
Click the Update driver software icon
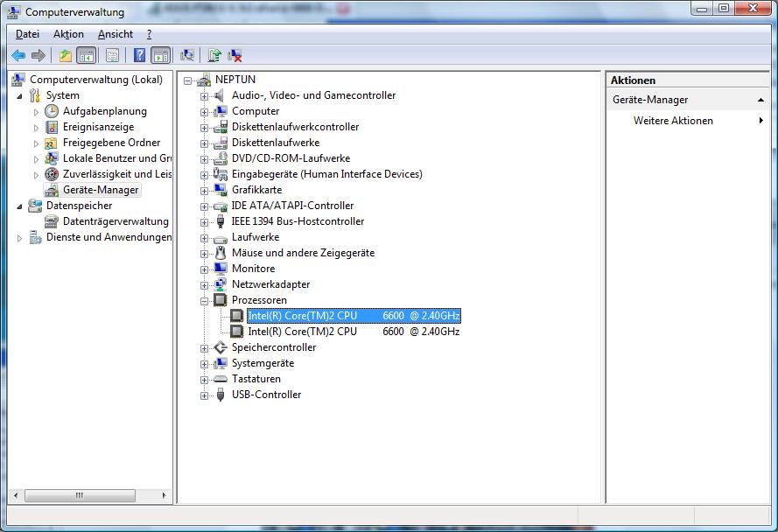tap(214, 56)
